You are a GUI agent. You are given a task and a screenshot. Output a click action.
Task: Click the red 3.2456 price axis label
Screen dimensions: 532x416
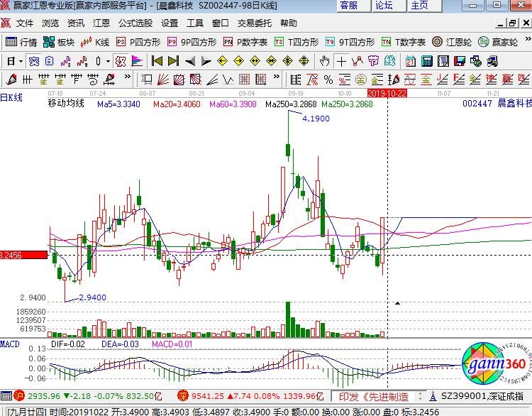coord(23,255)
